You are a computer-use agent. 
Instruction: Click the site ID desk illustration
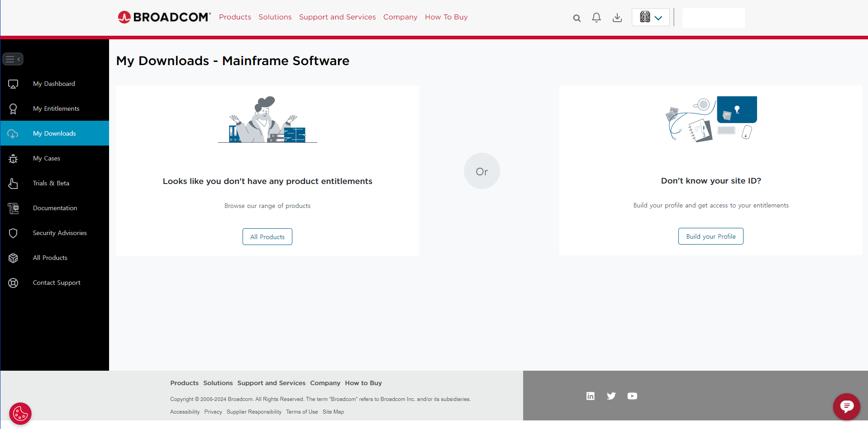click(711, 119)
